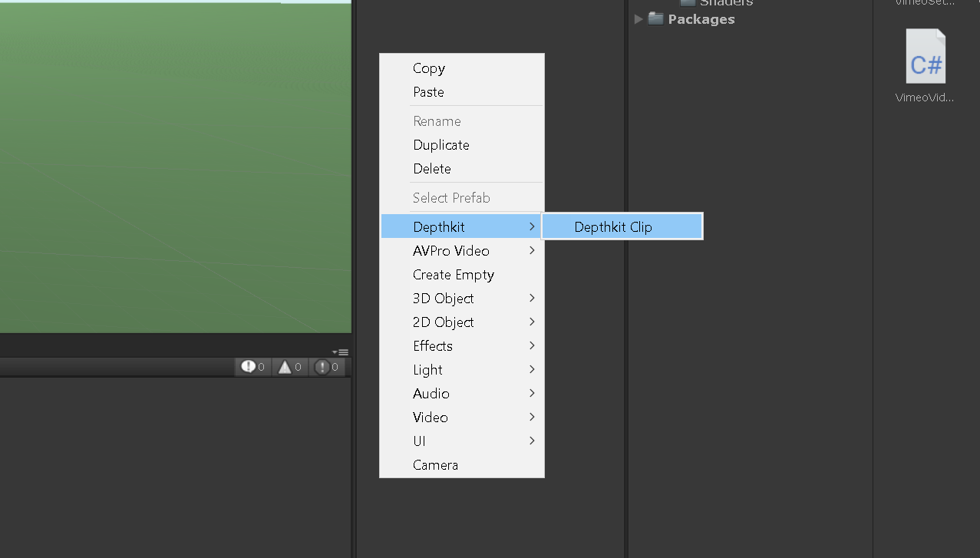980x558 pixels.
Task: Open the UI submenu
Action: (419, 441)
